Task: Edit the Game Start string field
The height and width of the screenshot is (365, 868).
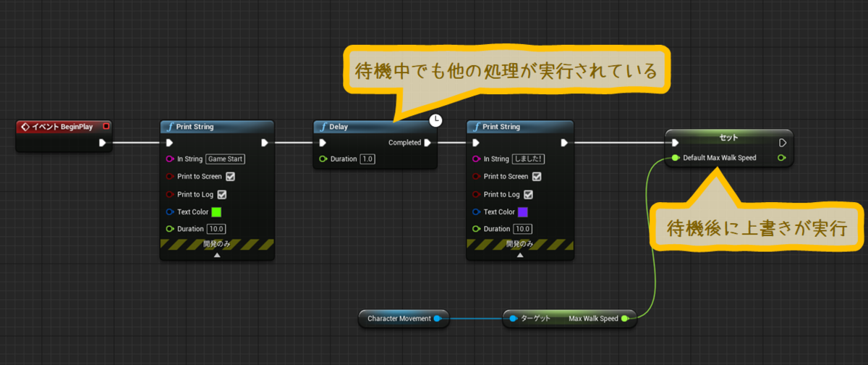Action: click(x=226, y=159)
